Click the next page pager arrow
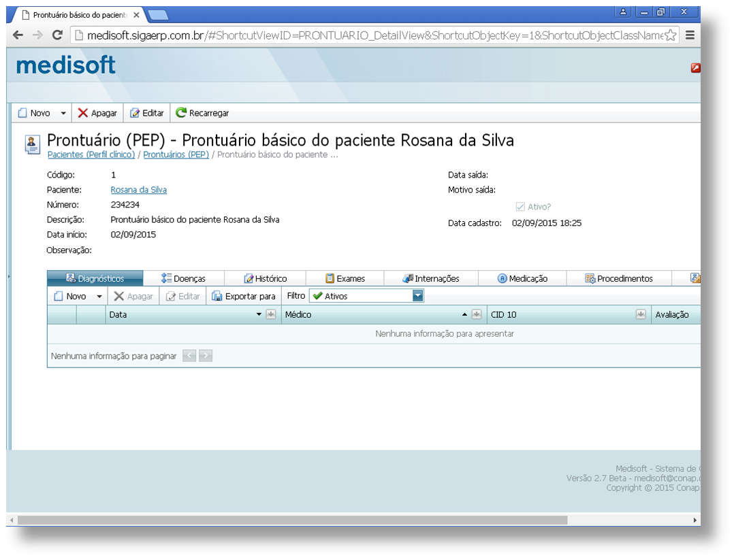Viewport: 734px width, 560px height. tap(206, 356)
